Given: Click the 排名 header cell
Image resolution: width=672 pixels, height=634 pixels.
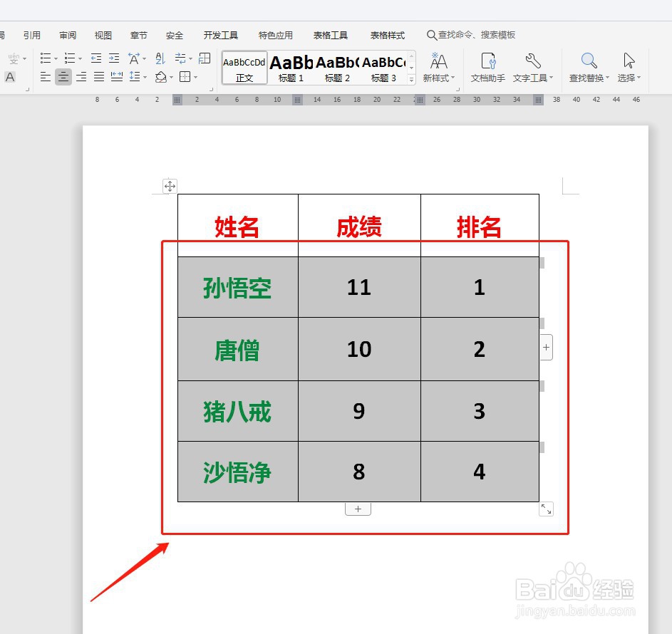Looking at the screenshot, I should point(479,227).
